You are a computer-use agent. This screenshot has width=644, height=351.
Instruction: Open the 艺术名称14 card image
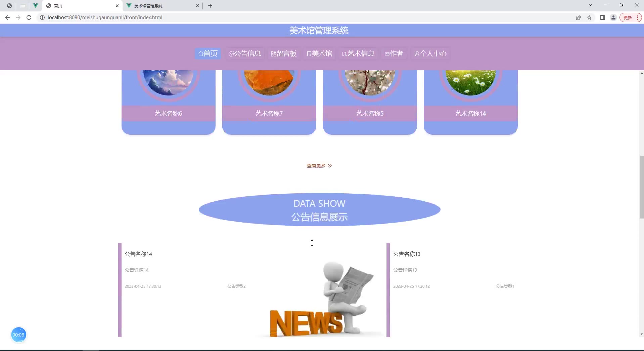(x=471, y=83)
